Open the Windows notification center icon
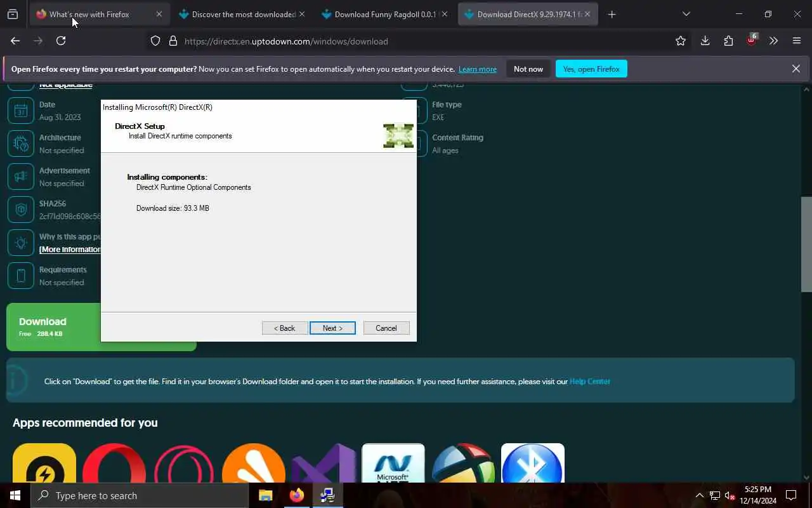The width and height of the screenshot is (812, 508). [x=791, y=495]
